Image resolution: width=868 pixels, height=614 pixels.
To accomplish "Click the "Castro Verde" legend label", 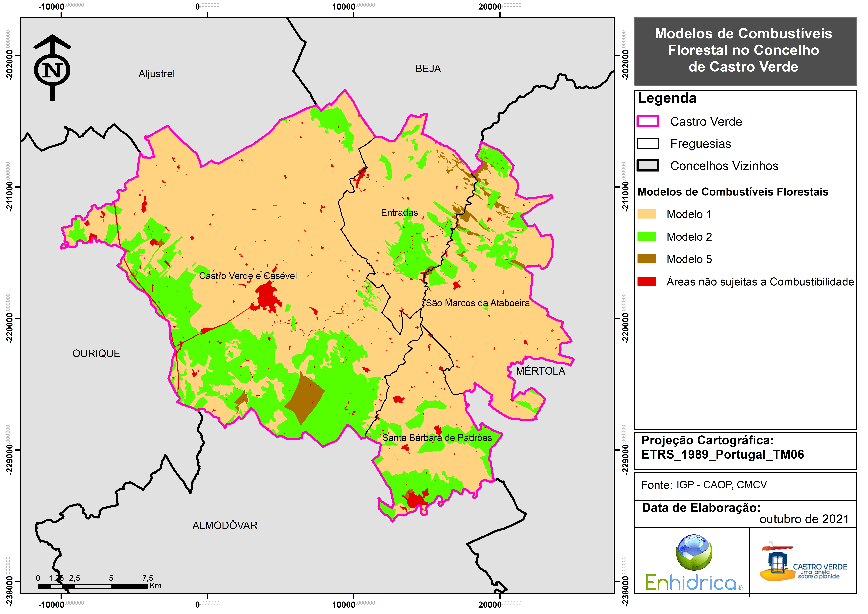I will click(706, 122).
